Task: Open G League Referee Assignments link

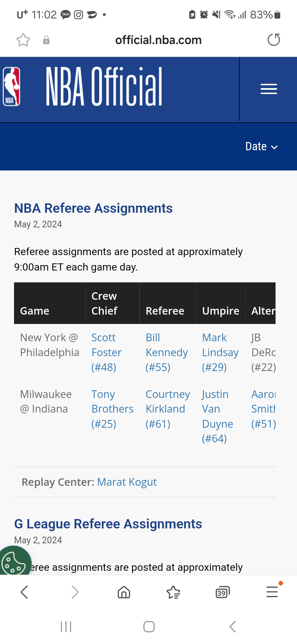Action: [108, 524]
